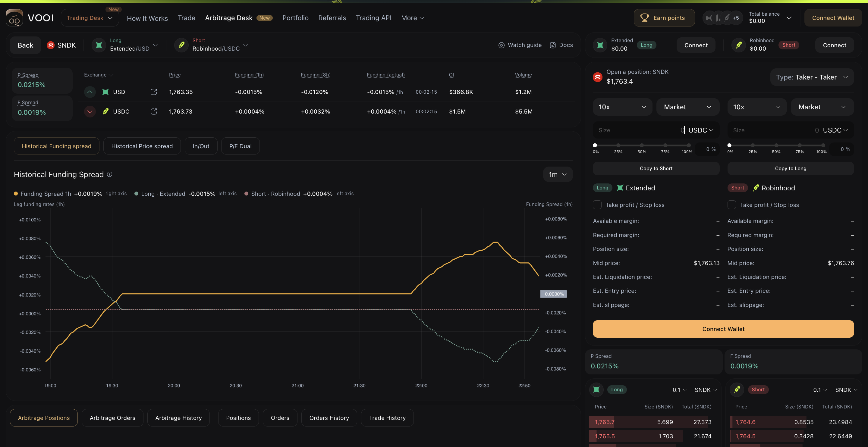Switch to P/F Dual tab
This screenshot has height=447, width=868.
click(x=240, y=146)
